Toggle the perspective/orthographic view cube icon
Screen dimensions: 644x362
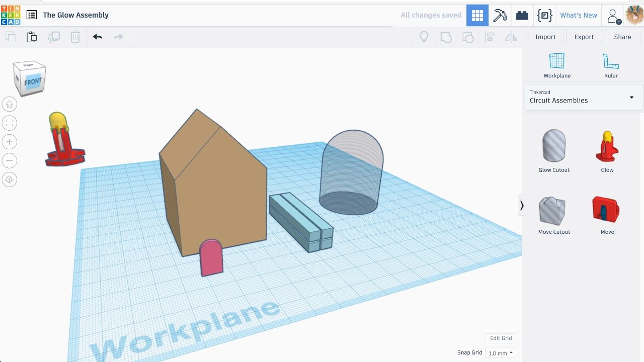click(x=9, y=179)
